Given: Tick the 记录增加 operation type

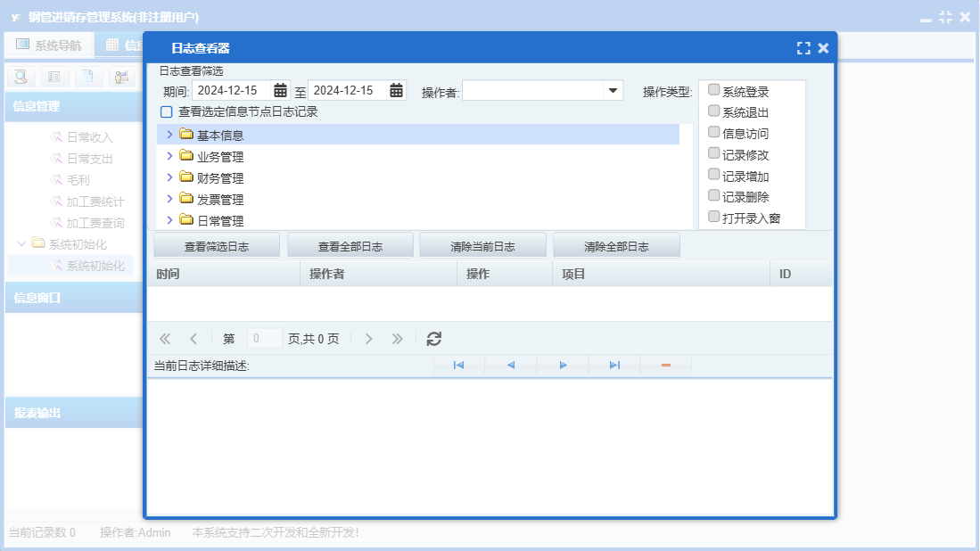Looking at the screenshot, I should 713,174.
